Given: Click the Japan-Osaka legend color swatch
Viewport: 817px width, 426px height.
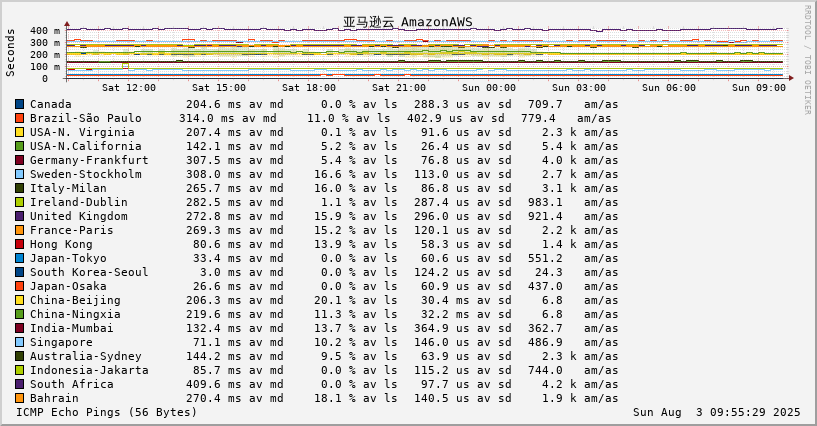Looking at the screenshot, I should click(20, 286).
